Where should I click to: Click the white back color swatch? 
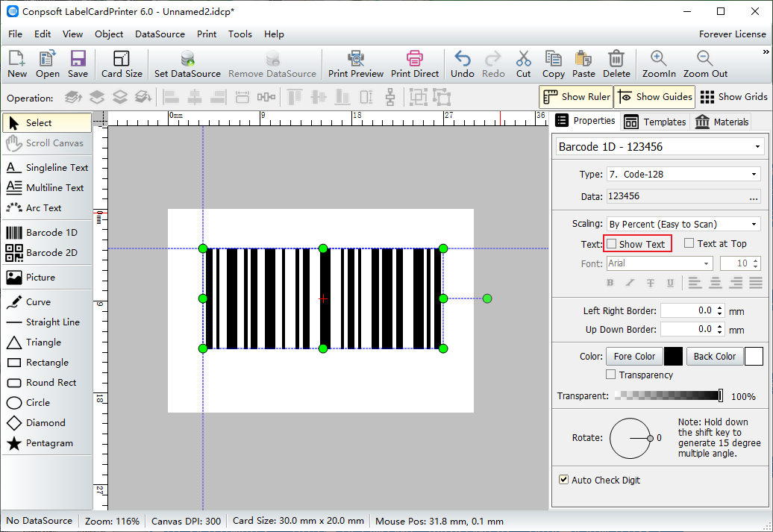click(754, 356)
